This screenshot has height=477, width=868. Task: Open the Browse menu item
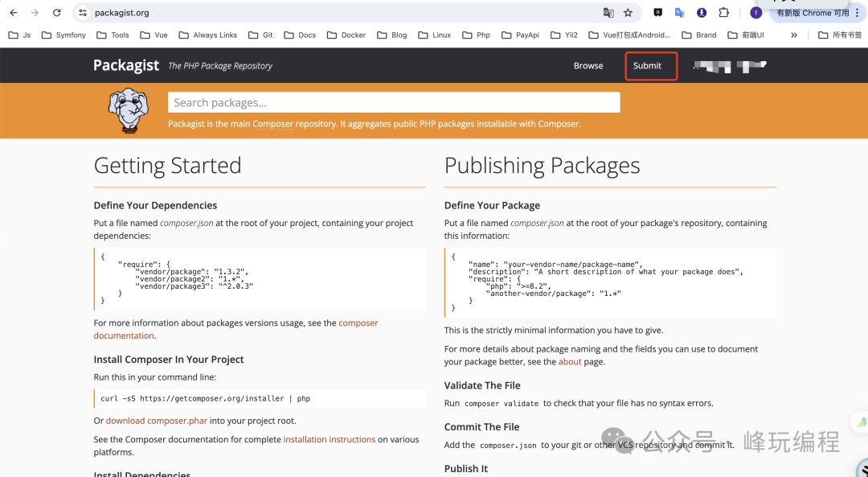tap(588, 66)
